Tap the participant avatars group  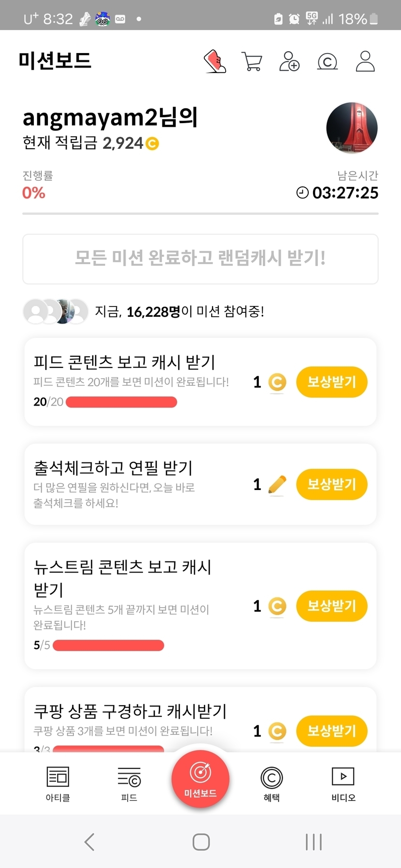pos(56,311)
